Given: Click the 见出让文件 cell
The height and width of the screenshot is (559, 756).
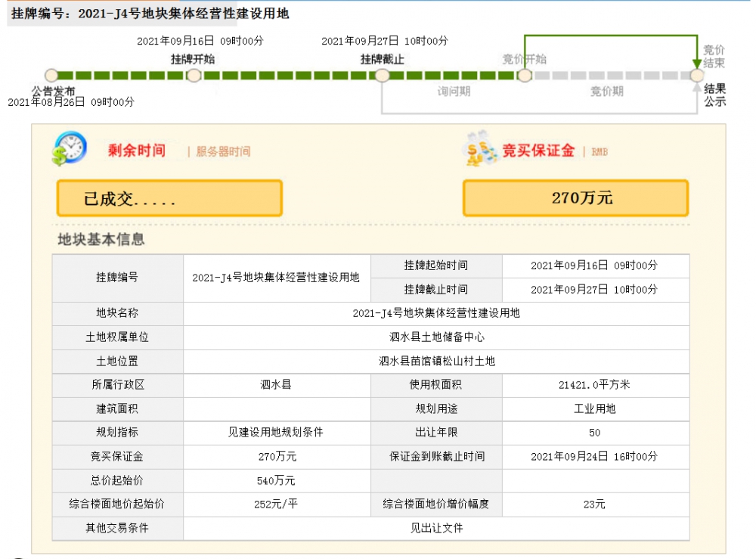Looking at the screenshot, I should (x=437, y=528).
